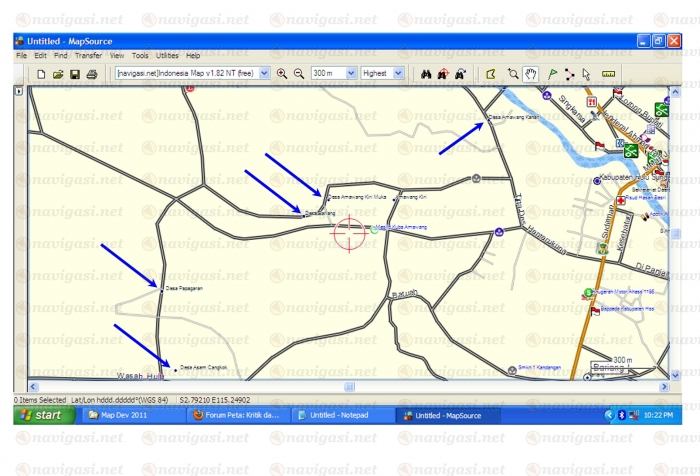Open the Transfer menu
The height and width of the screenshot is (476, 700).
(x=88, y=55)
